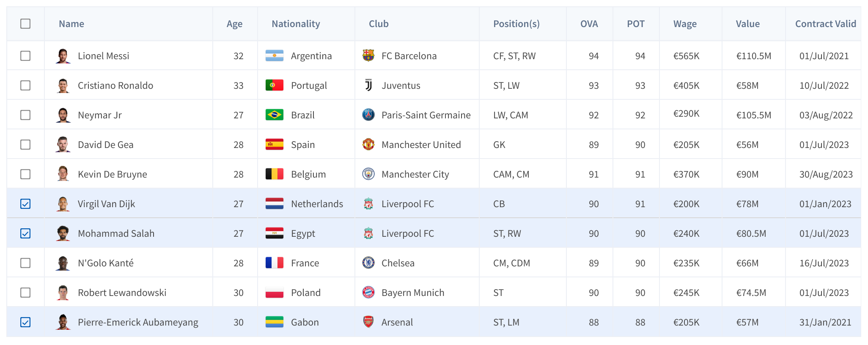Click the Argentina flag icon
Viewport: 868px width, 345px height.
pos(274,56)
